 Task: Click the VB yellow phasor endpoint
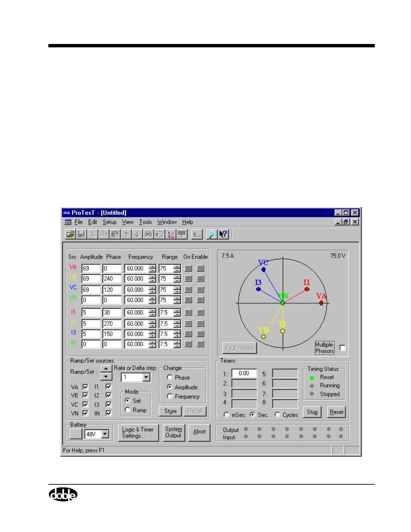pyautogui.click(x=264, y=337)
